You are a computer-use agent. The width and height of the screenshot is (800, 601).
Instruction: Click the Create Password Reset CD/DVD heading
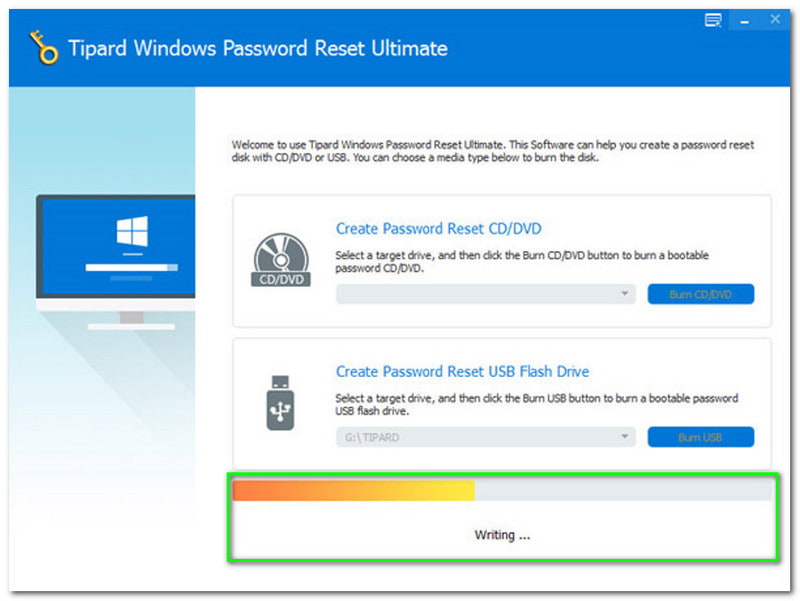pyautogui.click(x=438, y=229)
